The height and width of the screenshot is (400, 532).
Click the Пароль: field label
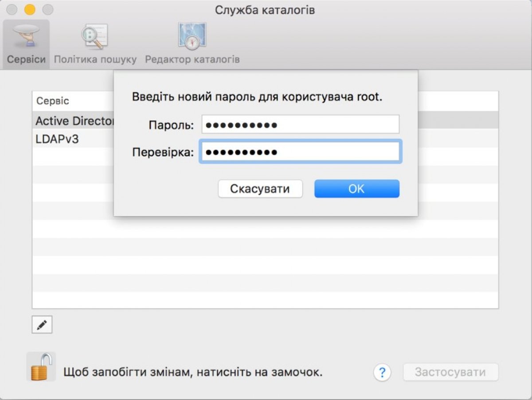pyautogui.click(x=171, y=125)
